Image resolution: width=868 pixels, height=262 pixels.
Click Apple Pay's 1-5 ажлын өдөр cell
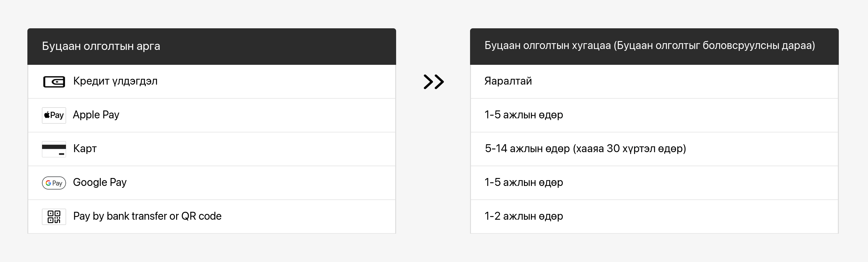[524, 115]
